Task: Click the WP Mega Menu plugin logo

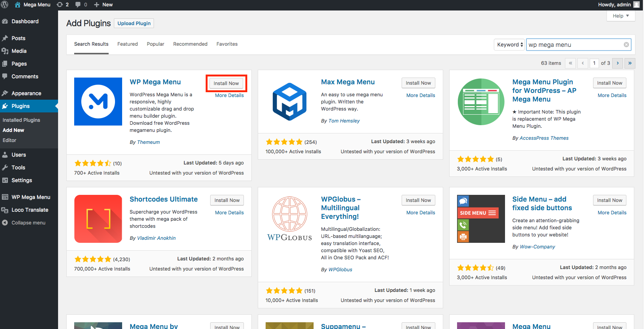Action: [98, 102]
